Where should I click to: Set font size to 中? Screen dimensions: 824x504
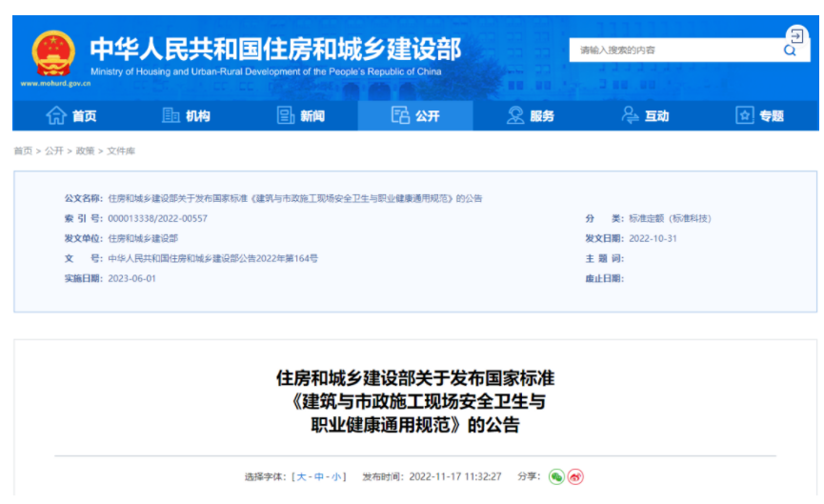pyautogui.click(x=319, y=476)
